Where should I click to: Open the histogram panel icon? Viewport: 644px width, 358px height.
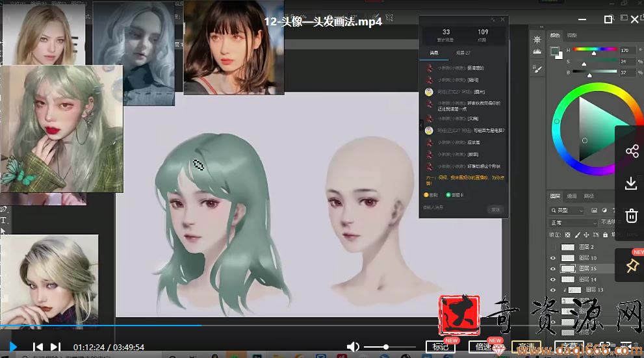[537, 51]
